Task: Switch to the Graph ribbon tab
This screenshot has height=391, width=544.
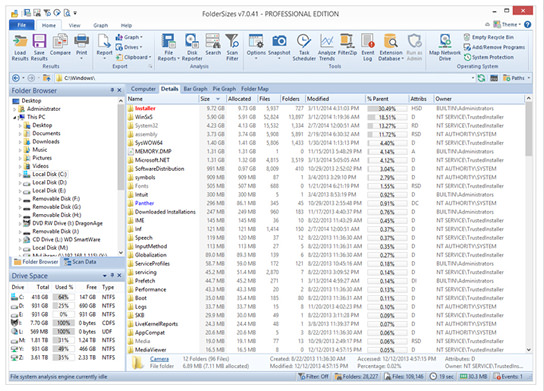Action: (100, 25)
